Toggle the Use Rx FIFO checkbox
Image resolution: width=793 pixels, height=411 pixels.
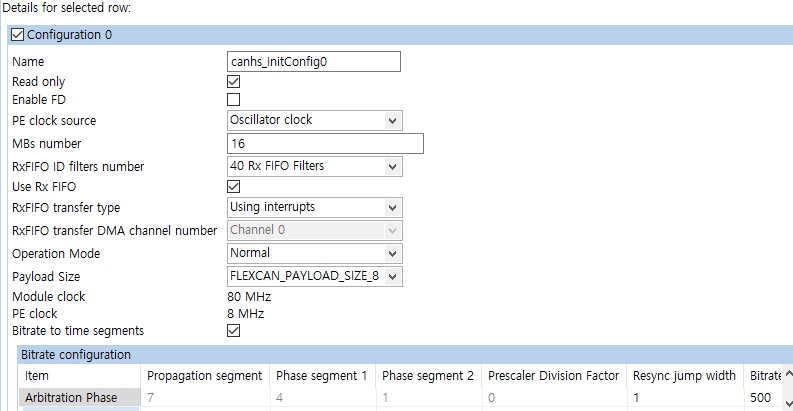(x=234, y=187)
